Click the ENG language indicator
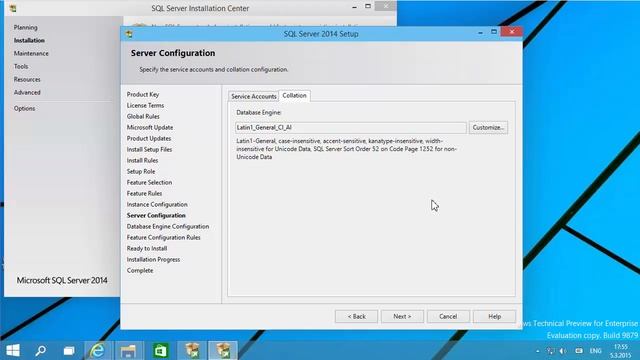Image resolution: width=640 pixels, height=360 pixels. click(596, 351)
